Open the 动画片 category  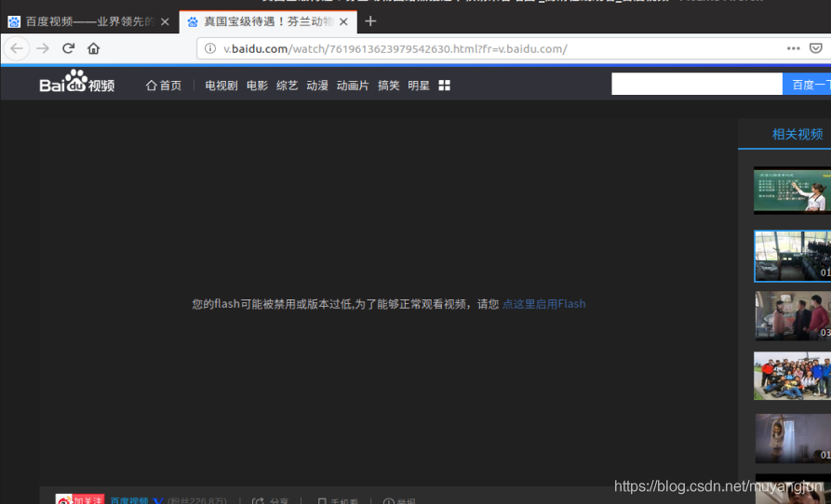353,86
